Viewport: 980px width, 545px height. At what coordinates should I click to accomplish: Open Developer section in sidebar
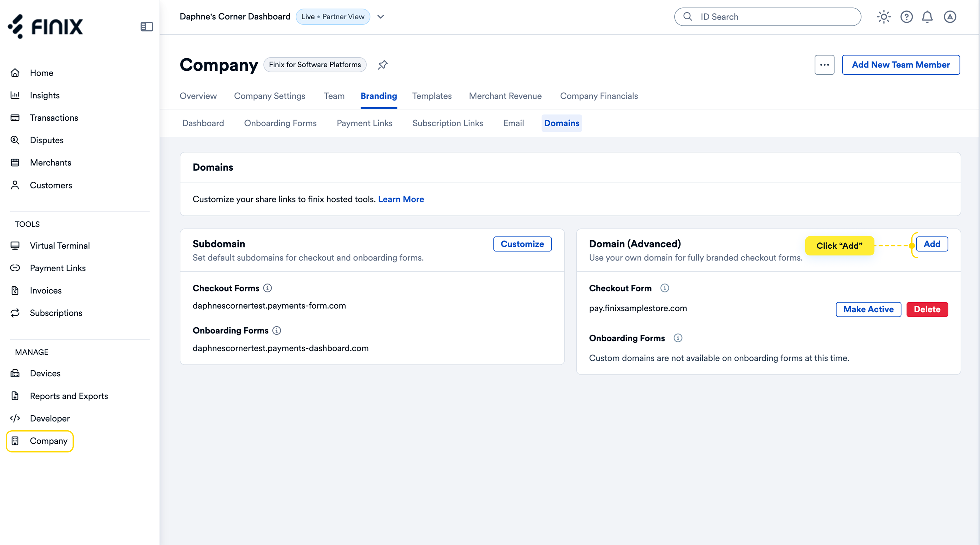pyautogui.click(x=49, y=418)
